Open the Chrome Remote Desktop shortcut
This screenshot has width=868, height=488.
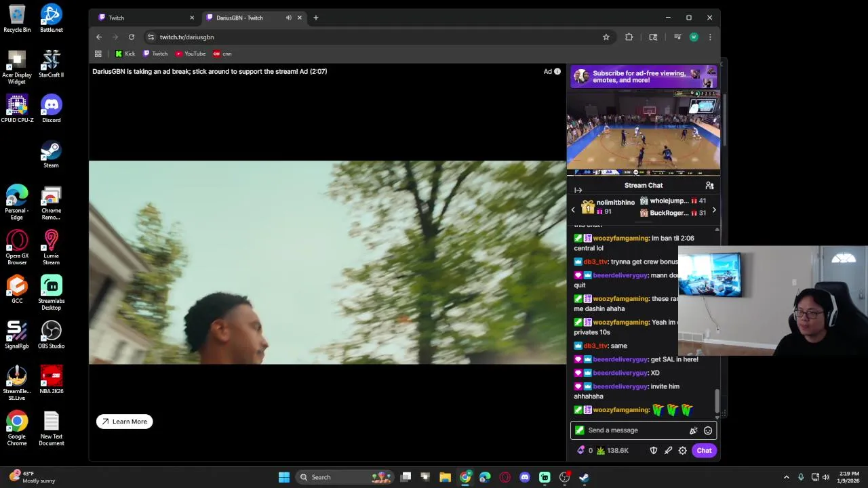tap(52, 203)
